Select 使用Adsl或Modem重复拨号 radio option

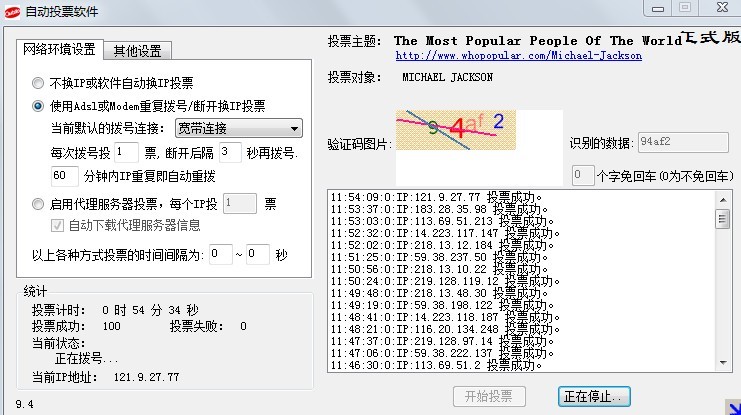(x=39, y=105)
